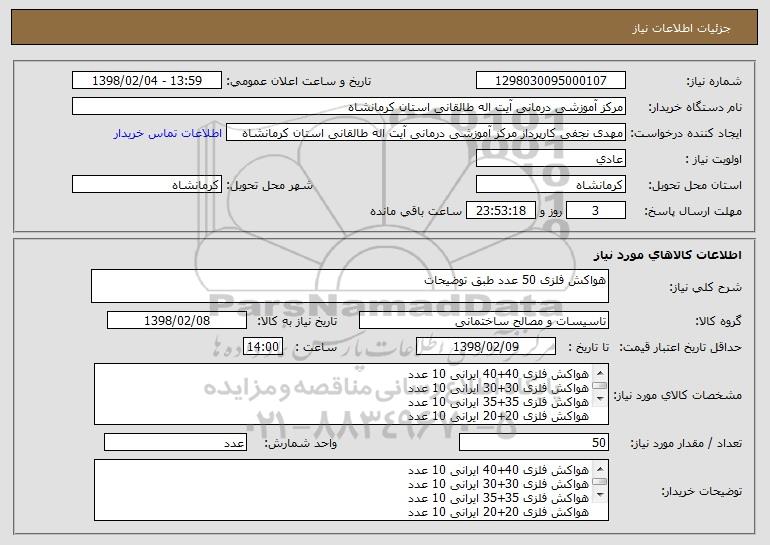Screen dimensions: 770x545
Task: Select the public announcement date field 1398/02/04 - 13:59
Action: tap(147, 81)
